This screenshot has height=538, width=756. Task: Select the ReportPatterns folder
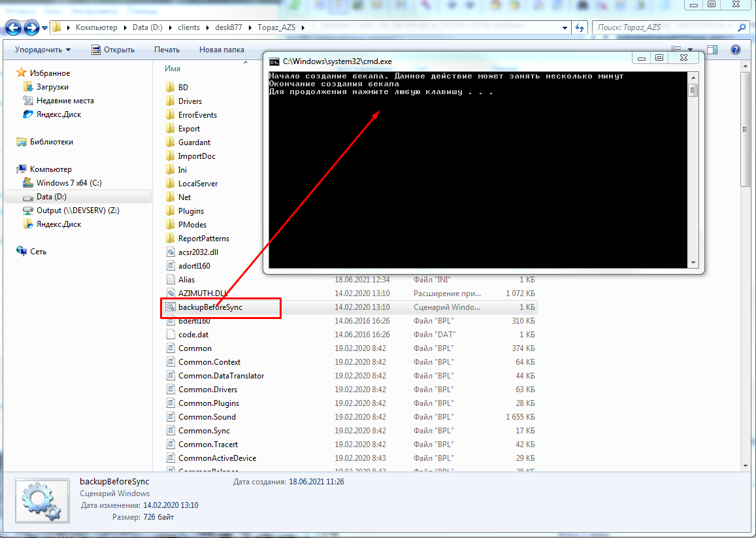click(x=203, y=239)
